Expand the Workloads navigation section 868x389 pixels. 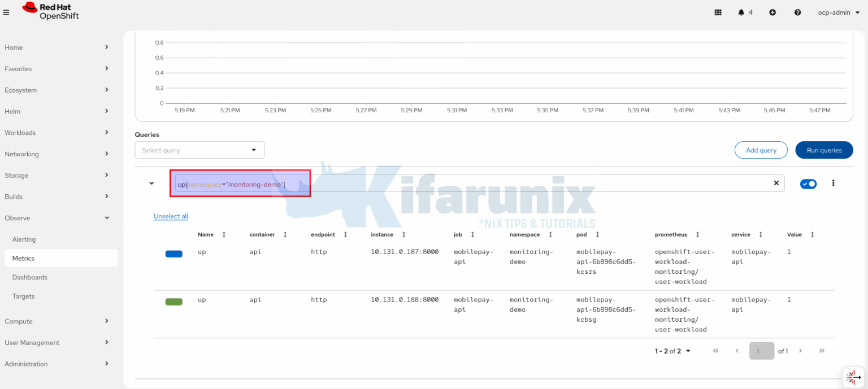click(57, 133)
